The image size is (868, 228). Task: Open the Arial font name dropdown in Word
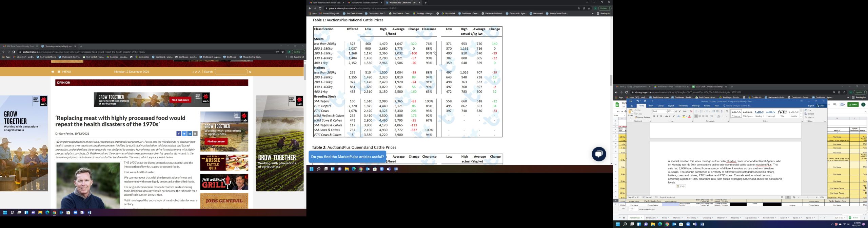666,111
